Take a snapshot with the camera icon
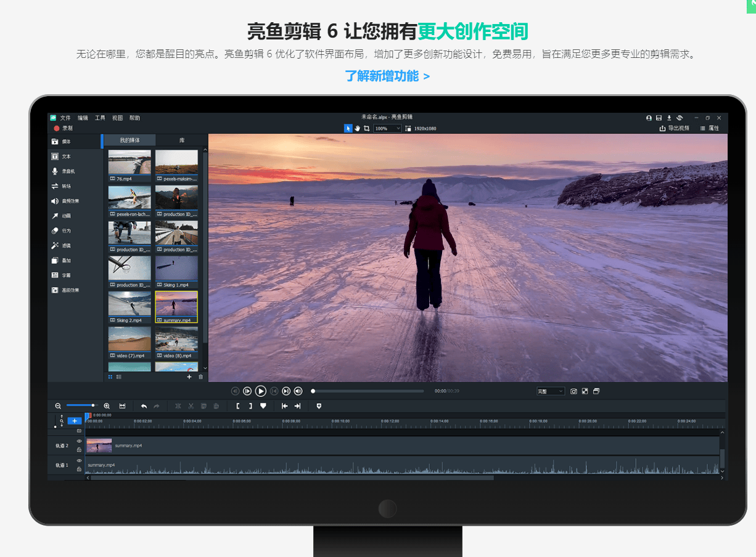This screenshot has width=756, height=557. [x=573, y=391]
